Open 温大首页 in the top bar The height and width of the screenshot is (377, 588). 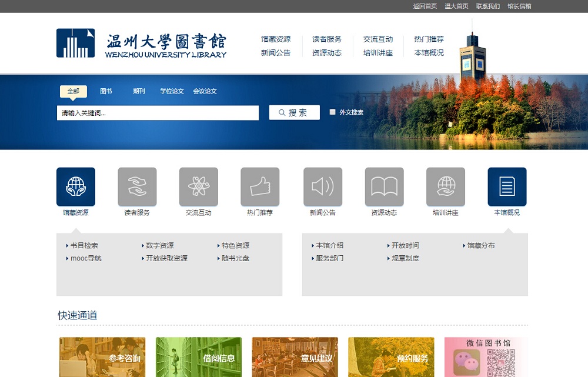point(456,6)
